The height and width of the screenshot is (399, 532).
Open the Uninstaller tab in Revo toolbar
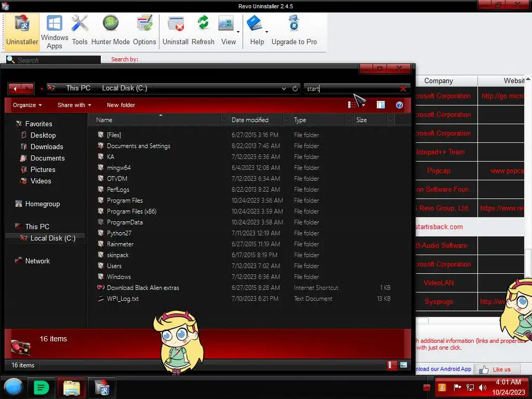pyautogui.click(x=22, y=32)
